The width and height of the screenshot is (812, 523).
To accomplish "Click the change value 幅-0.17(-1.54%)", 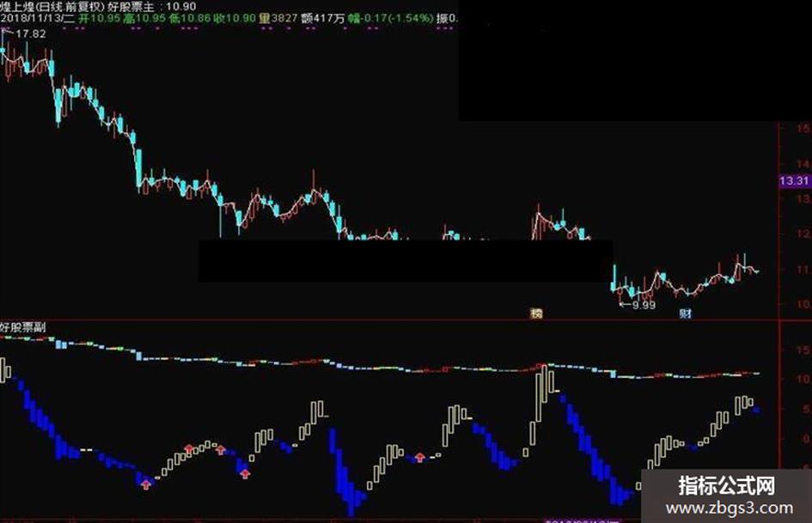I will 391,18.
